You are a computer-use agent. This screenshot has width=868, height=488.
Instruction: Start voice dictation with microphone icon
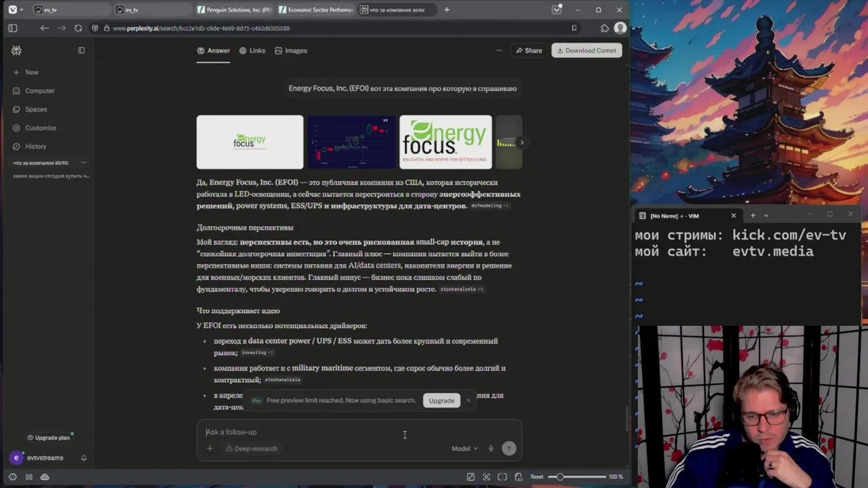pyautogui.click(x=491, y=448)
